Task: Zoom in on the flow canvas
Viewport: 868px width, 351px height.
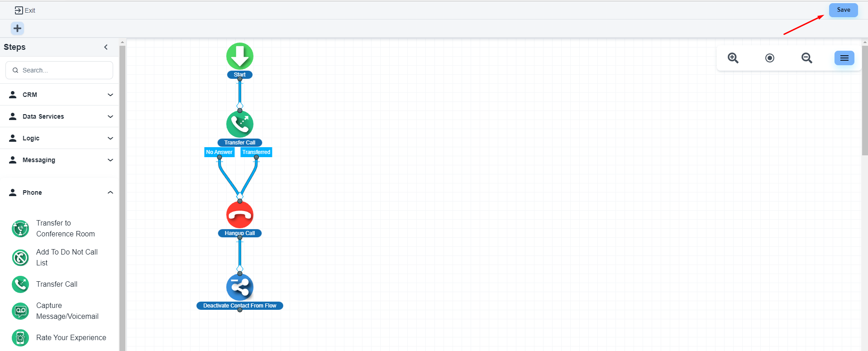Action: point(733,58)
